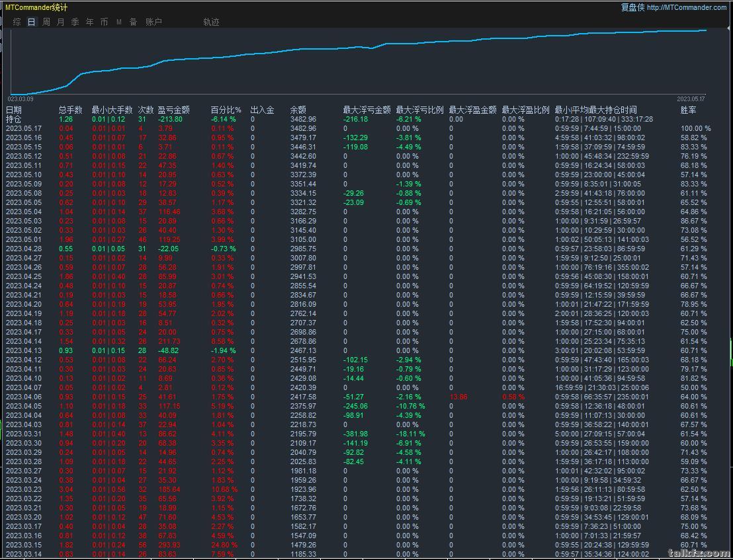Click the -216.18 floating loss value
733x560 pixels.
tap(355, 119)
